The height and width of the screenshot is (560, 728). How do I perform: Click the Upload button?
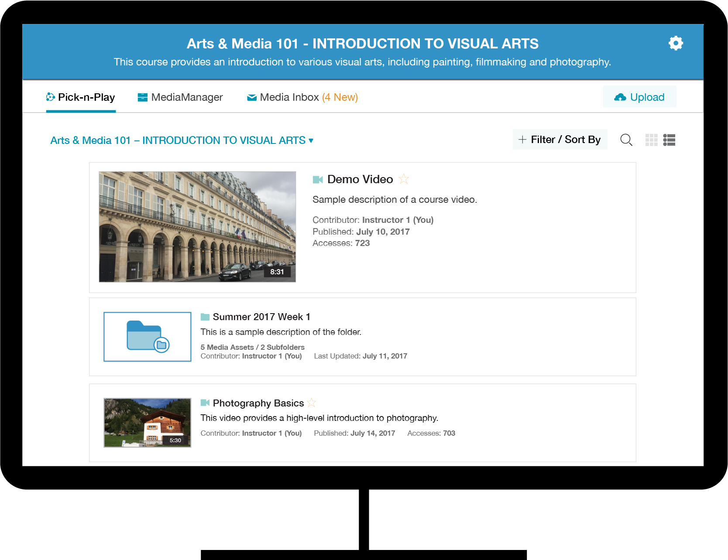[x=639, y=97]
